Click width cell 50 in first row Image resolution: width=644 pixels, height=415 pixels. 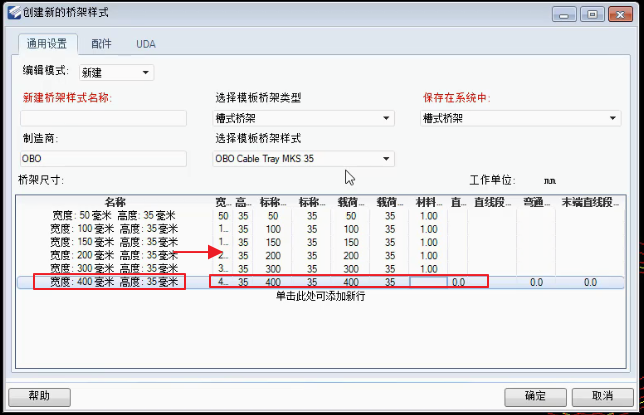click(x=223, y=216)
